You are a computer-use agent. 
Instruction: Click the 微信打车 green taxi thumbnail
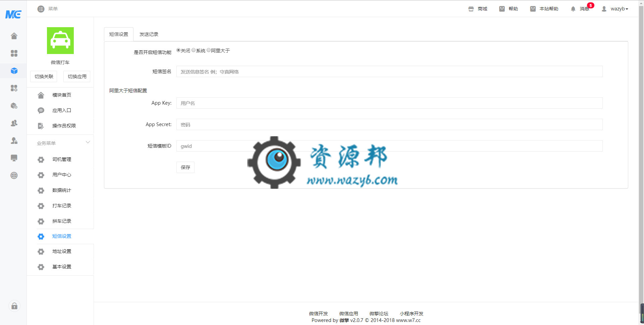point(60,41)
